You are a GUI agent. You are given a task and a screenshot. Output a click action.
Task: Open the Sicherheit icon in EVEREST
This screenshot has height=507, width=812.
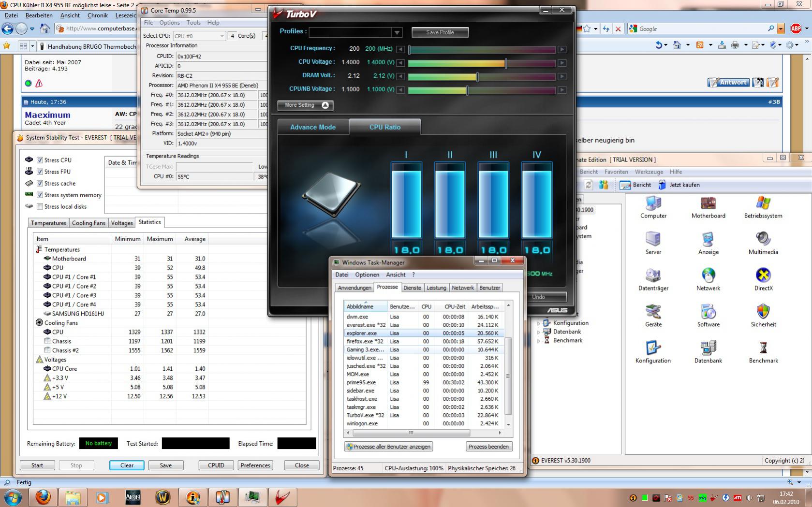coord(763,316)
